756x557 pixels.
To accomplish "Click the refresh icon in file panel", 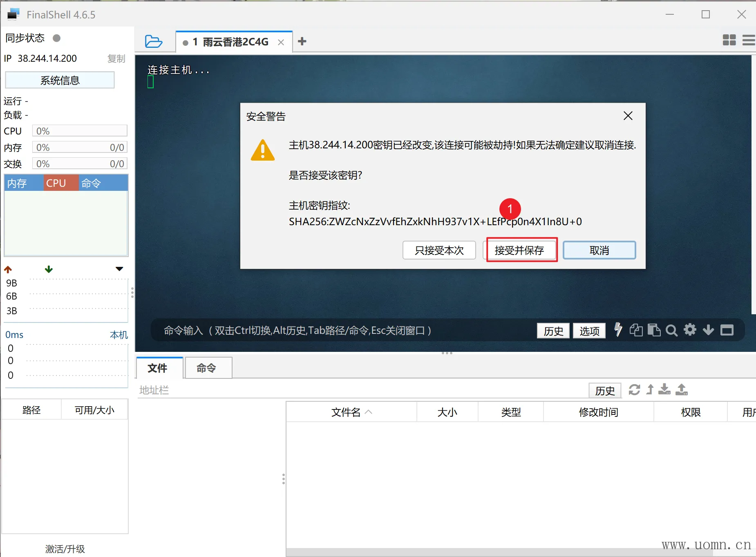I will point(634,390).
